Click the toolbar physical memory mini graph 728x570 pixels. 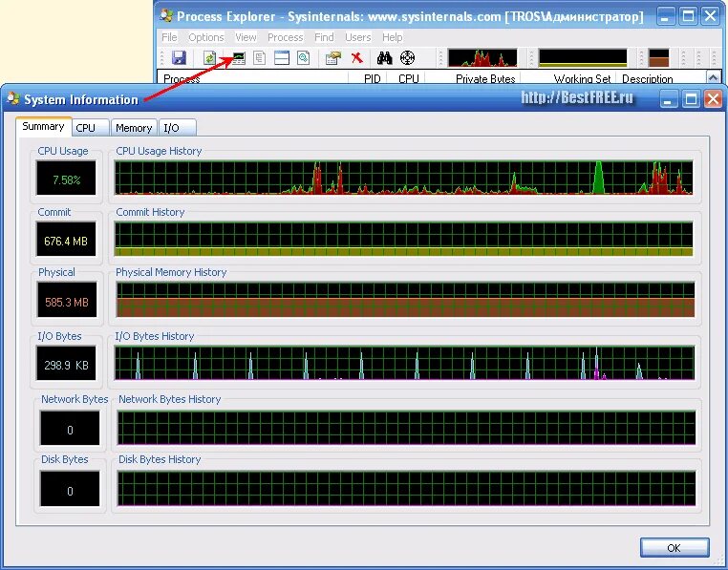coord(658,58)
